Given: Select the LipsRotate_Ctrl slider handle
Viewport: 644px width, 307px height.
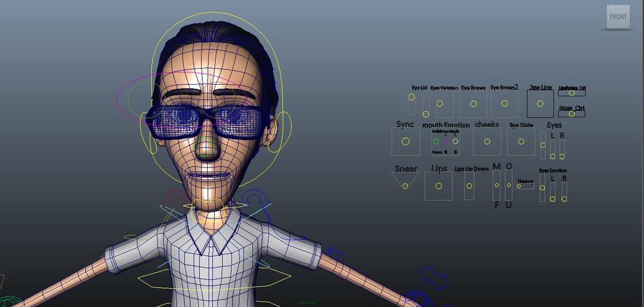Looking at the screenshot, I should (572, 93).
